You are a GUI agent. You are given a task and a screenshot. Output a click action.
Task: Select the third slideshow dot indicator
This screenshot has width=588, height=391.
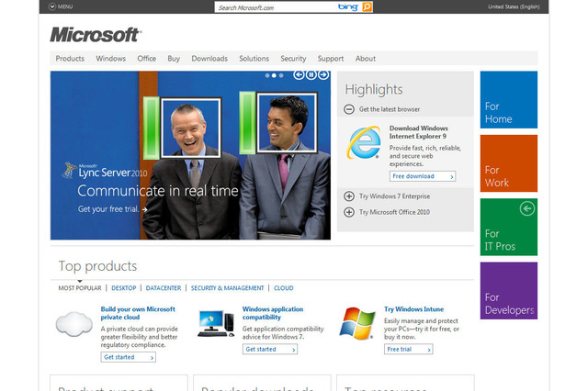[x=281, y=75]
